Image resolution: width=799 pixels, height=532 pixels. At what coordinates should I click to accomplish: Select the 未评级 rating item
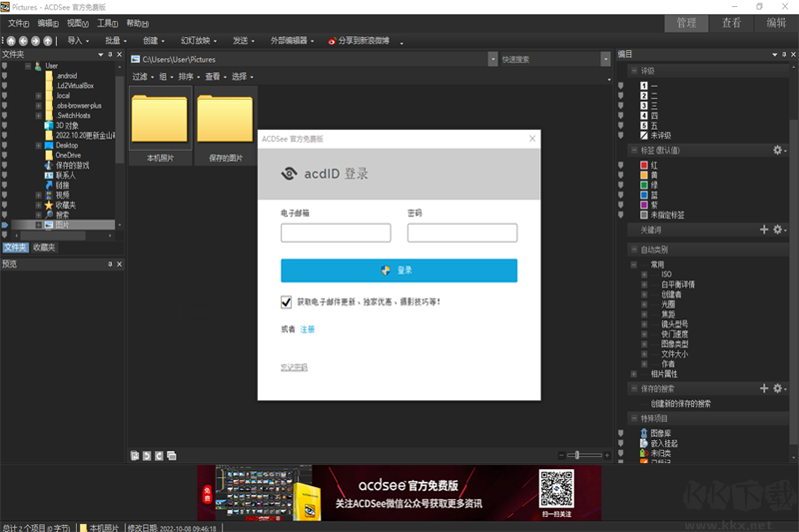(644, 136)
